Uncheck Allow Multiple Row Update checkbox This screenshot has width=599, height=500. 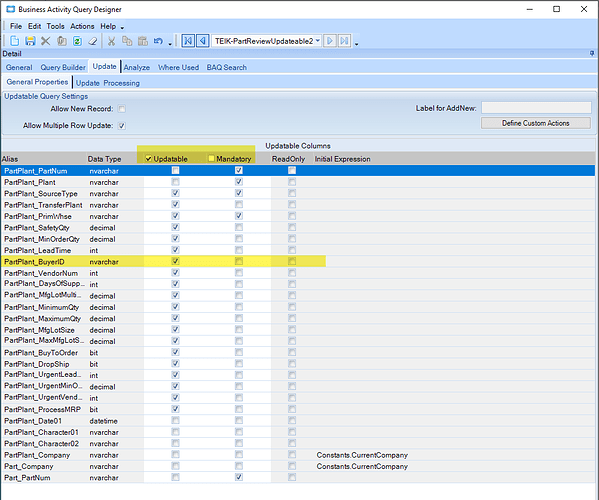coord(122,126)
